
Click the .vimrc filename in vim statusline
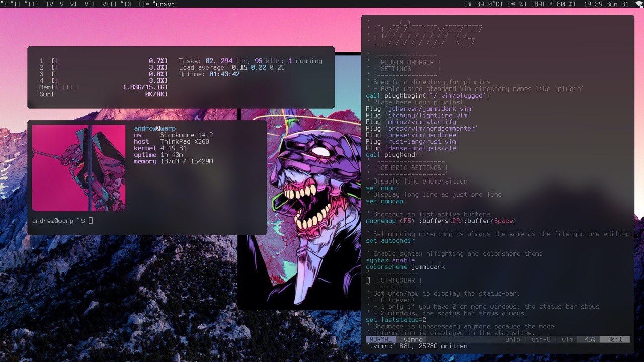coord(411,339)
